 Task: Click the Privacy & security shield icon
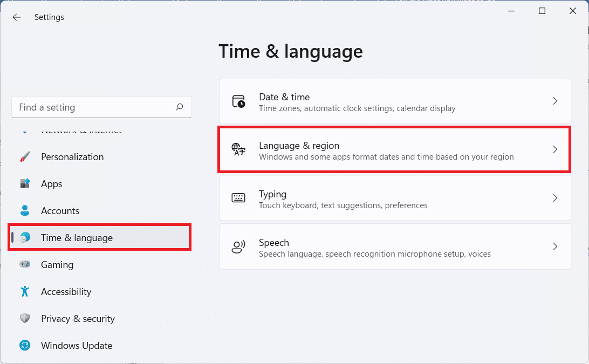(25, 318)
